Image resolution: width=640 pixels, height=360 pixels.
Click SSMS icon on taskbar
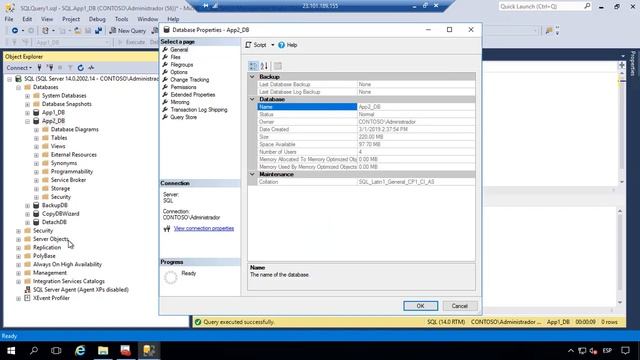[149, 351]
